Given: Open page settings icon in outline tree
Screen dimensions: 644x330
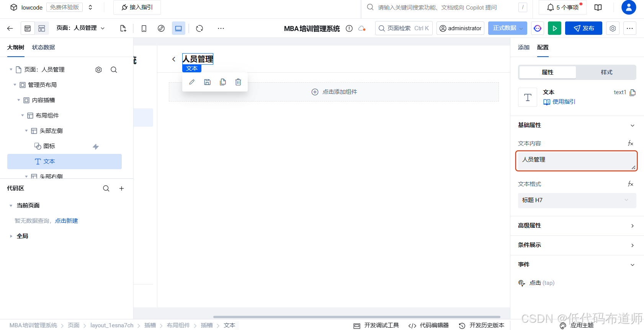Looking at the screenshot, I should [98, 70].
